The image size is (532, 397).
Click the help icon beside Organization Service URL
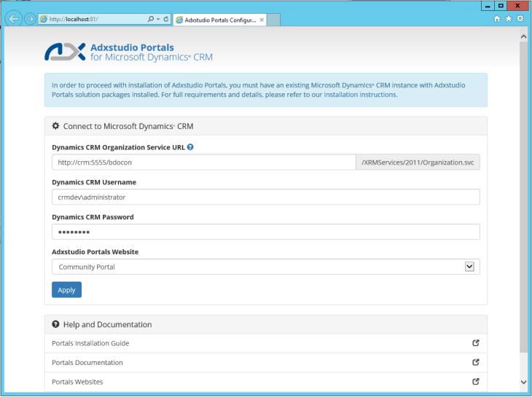pos(190,147)
